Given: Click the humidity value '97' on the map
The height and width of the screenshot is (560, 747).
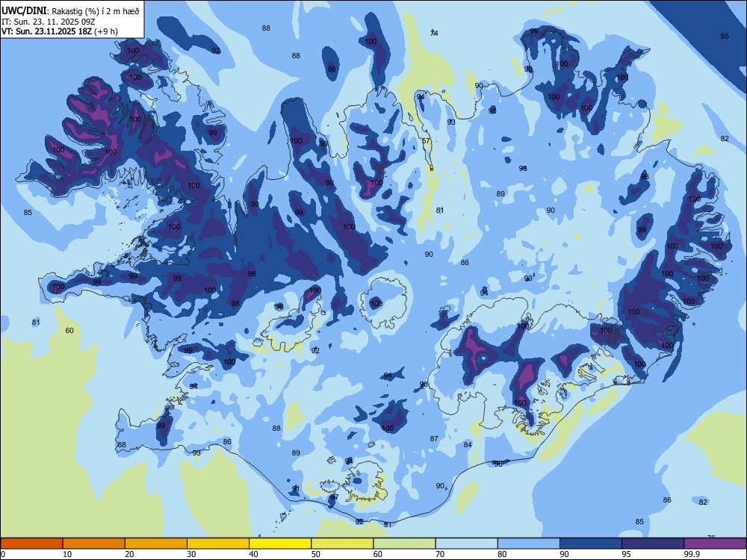Looking at the screenshot, I should coord(335,497).
